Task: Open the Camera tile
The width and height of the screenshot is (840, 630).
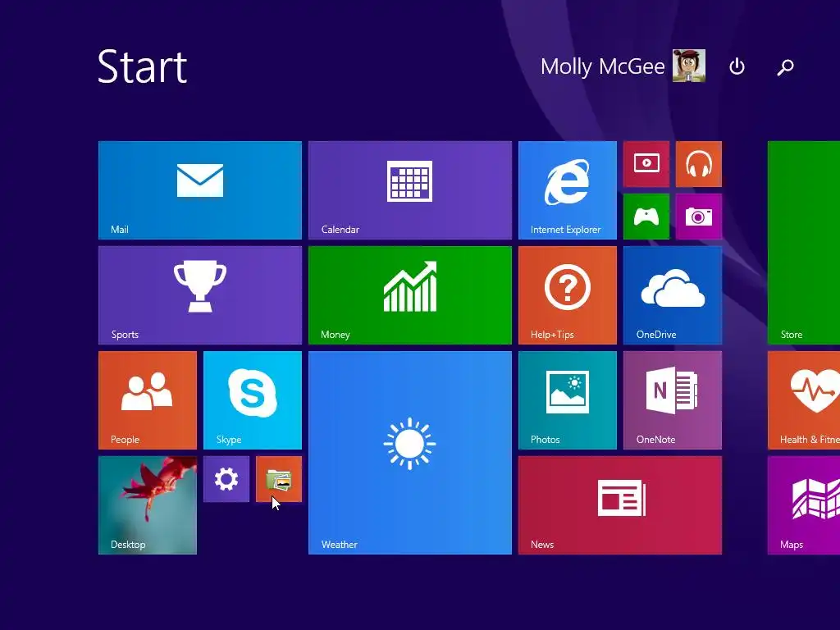Action: coord(699,217)
